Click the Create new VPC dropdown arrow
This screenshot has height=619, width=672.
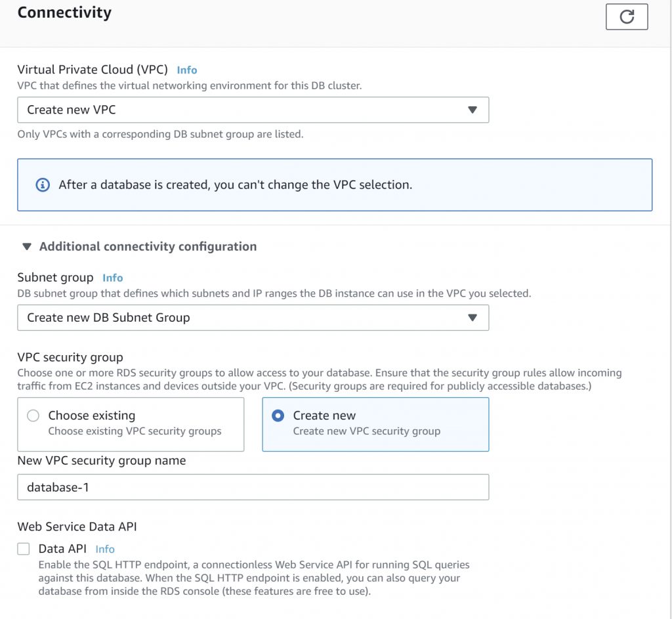tap(472, 110)
